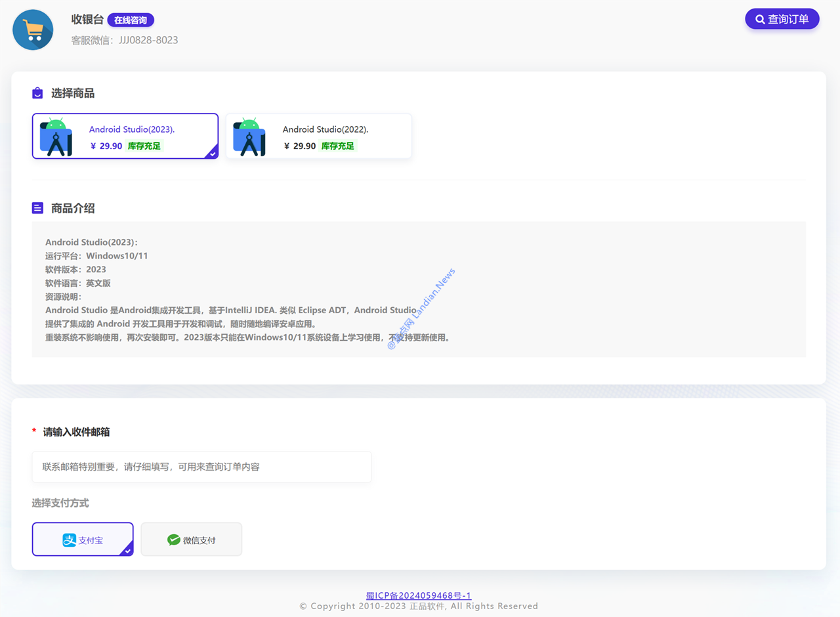Image resolution: width=840 pixels, height=617 pixels.
Task: Select the Android Studio(2023). product card
Action: (125, 136)
